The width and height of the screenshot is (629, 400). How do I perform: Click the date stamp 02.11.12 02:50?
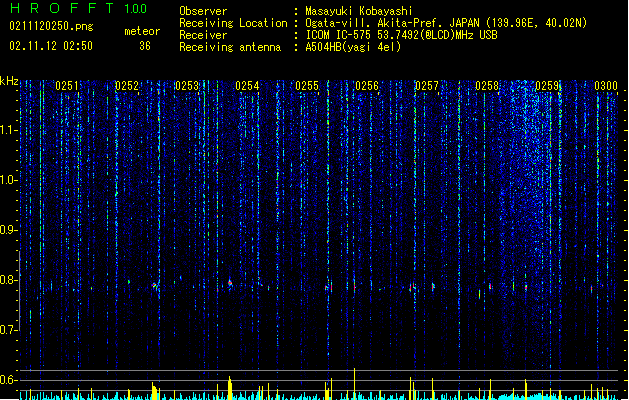click(51, 46)
